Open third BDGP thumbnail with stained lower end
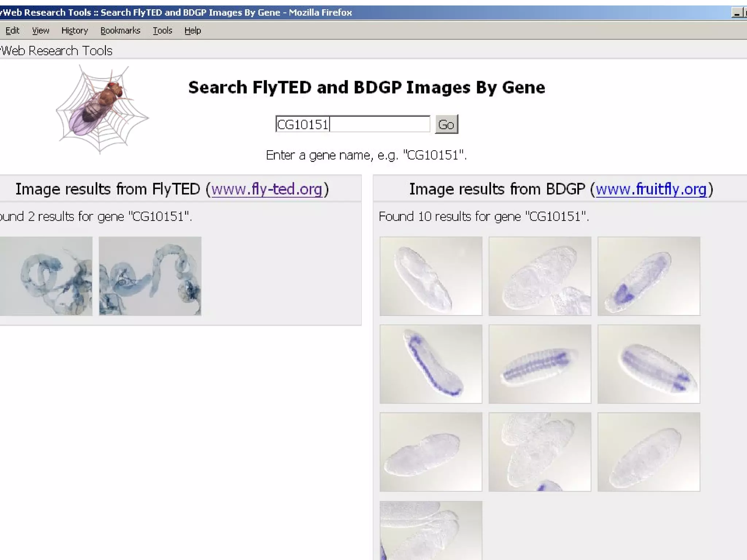 coord(649,276)
